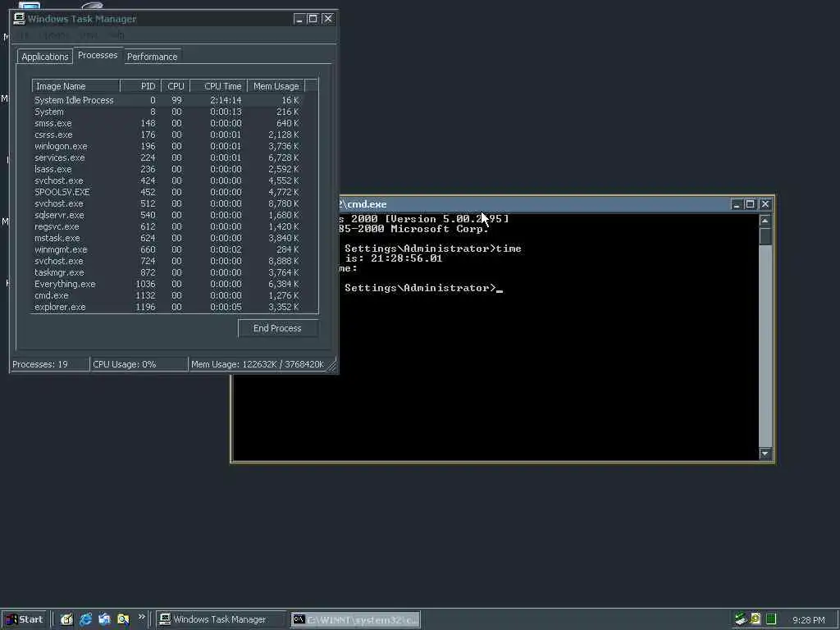Viewport: 840px width, 630px height.
Task: Activate Windows Task Manager taskbar button
Action: coord(221,619)
